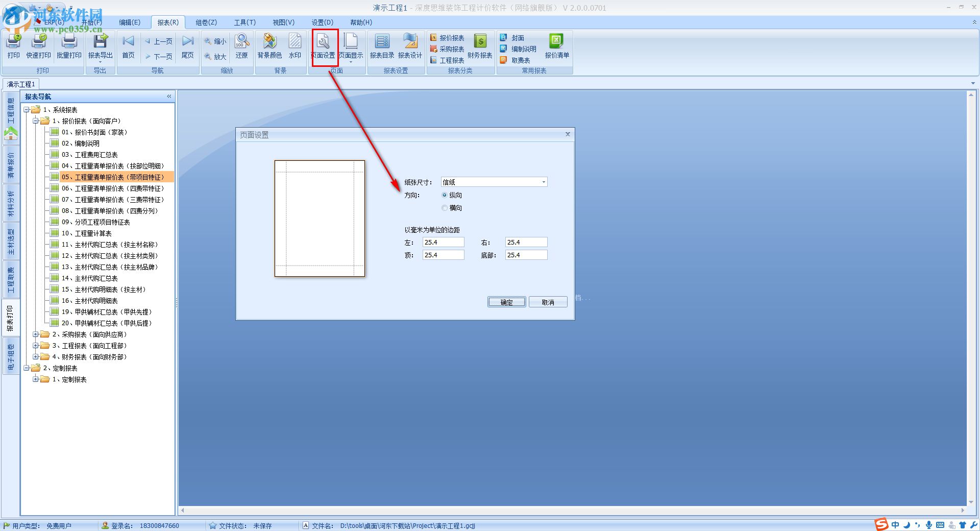Select Engineering Reports (工程报表) category

point(447,60)
